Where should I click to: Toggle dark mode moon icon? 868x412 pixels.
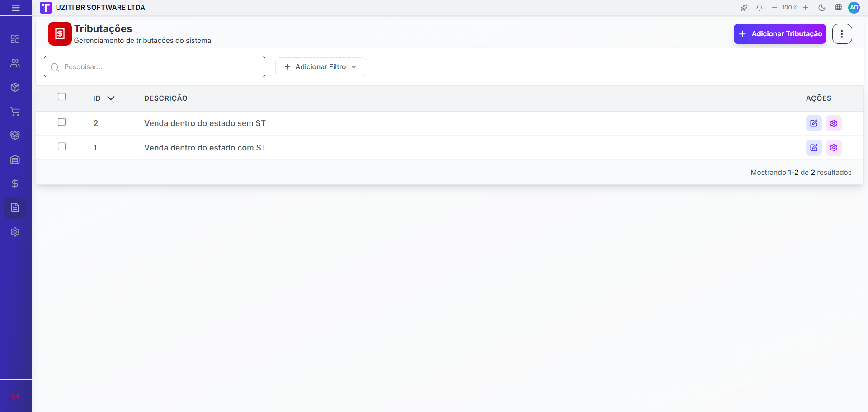tap(822, 8)
